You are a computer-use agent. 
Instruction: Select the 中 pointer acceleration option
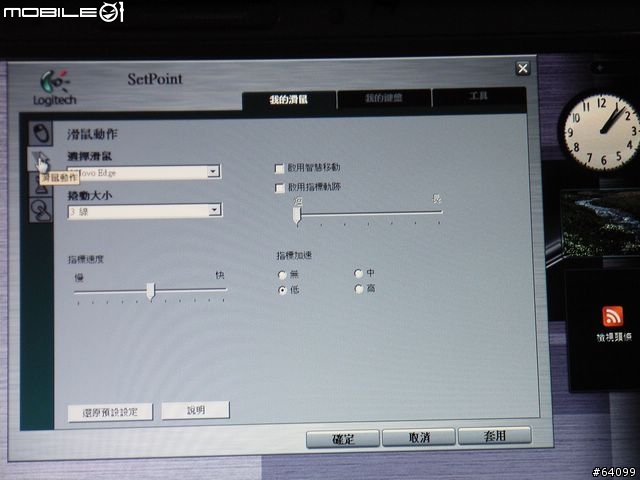pos(358,273)
